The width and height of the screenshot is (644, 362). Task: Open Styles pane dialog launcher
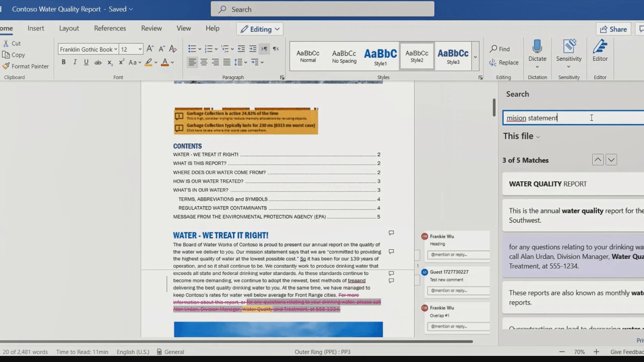point(480,77)
